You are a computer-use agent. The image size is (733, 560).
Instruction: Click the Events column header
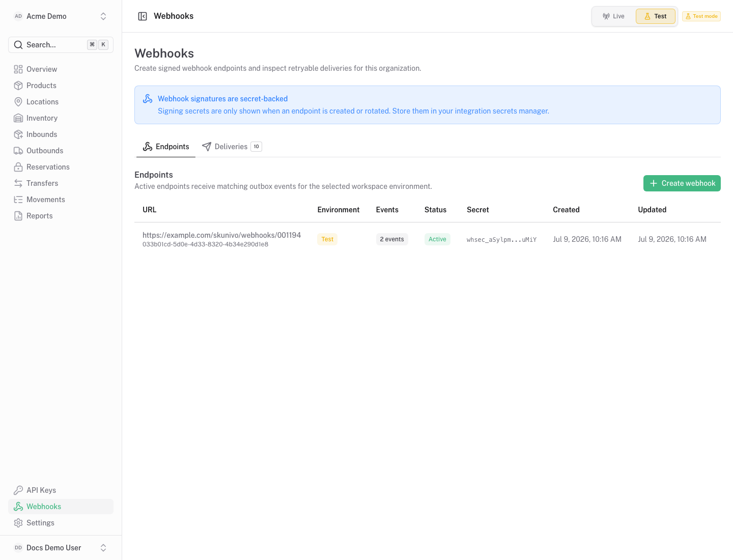coord(387,210)
